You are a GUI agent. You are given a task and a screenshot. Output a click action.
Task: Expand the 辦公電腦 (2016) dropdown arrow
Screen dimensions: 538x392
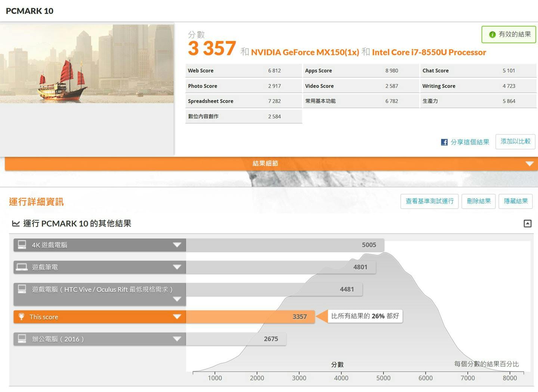point(177,339)
